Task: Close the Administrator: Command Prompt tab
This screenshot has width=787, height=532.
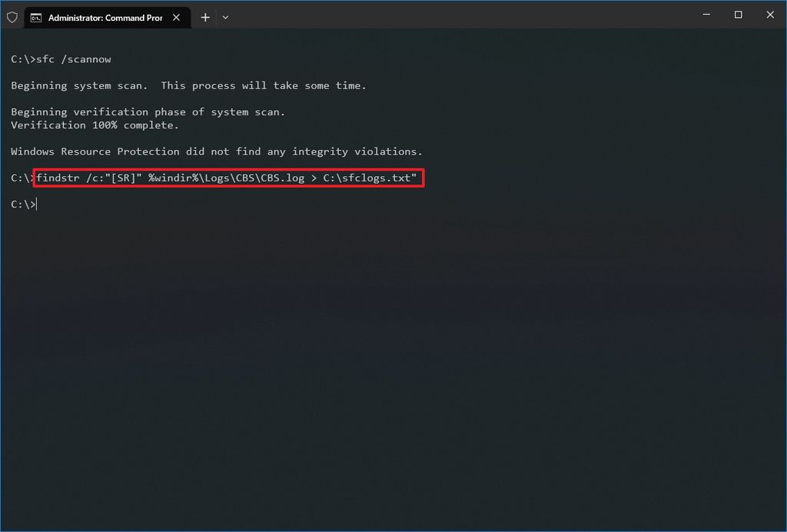Action: [x=174, y=17]
